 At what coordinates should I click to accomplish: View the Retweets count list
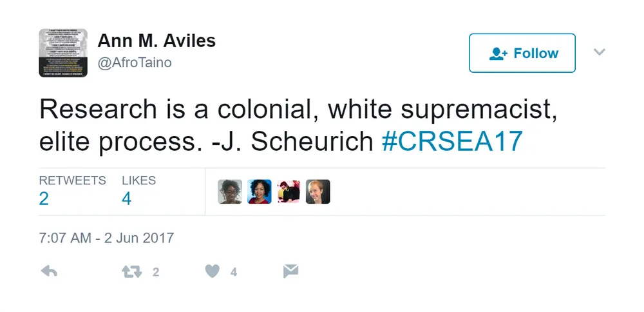pos(72,191)
